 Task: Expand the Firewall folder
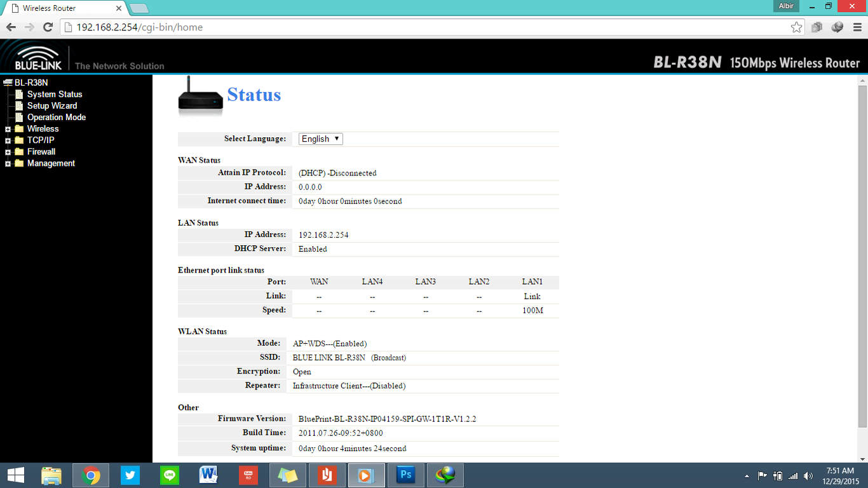coord(8,152)
